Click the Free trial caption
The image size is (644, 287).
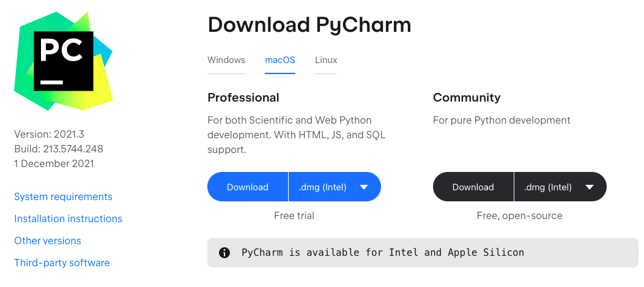(x=294, y=215)
